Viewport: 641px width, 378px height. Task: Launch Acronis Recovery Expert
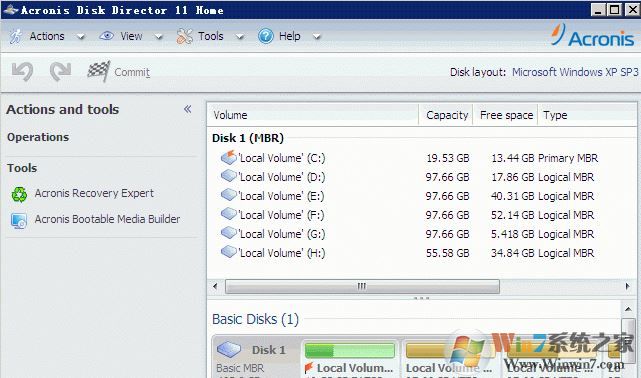(x=94, y=193)
